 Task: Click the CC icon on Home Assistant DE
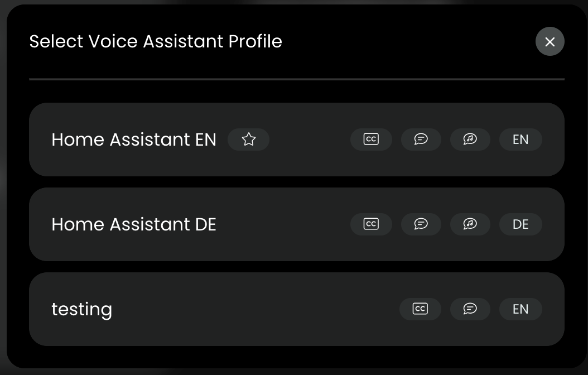[x=371, y=224]
